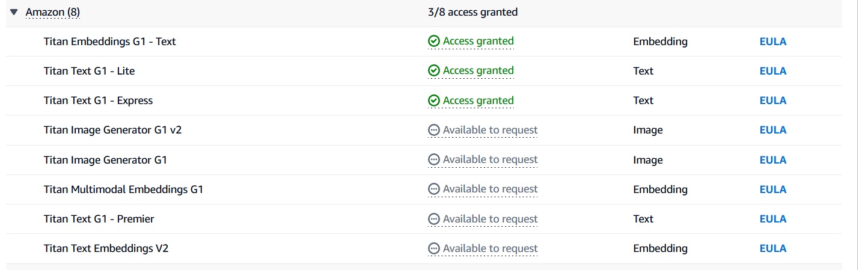
Task: Open EULA for Titan Text Embeddings V2
Action: pos(772,248)
